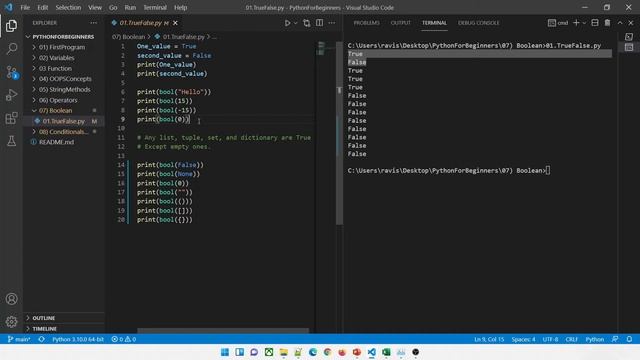This screenshot has width=640, height=360.
Task: Create a new terminal with plus icon
Action: 576,23
